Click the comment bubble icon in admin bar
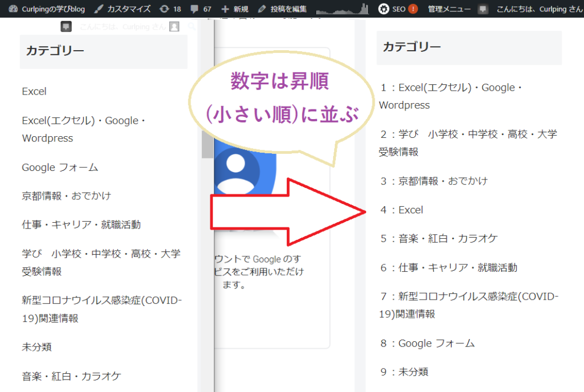The height and width of the screenshot is (392, 584). coord(194,9)
